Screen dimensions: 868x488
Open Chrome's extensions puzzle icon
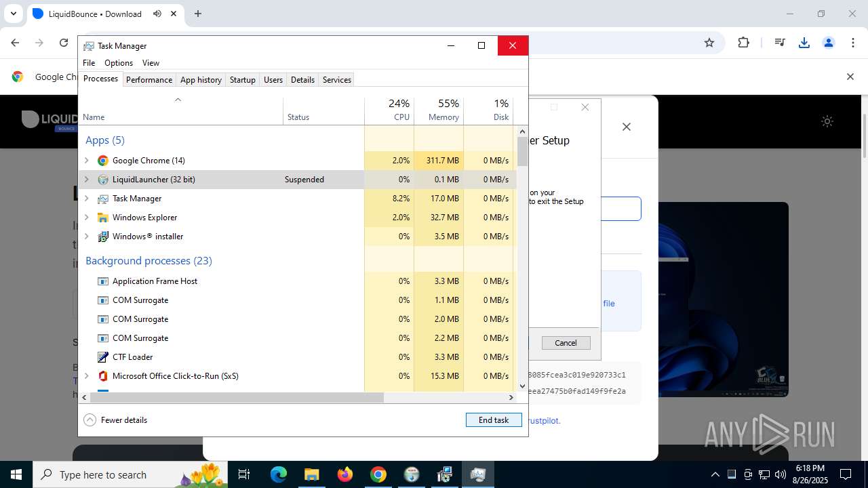[x=744, y=43]
